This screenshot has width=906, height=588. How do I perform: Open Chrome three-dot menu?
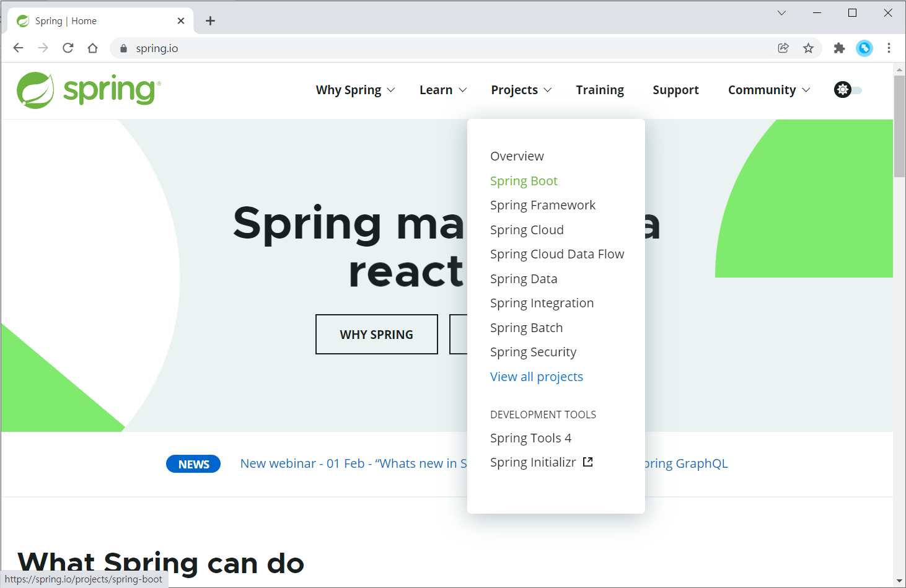pos(889,48)
